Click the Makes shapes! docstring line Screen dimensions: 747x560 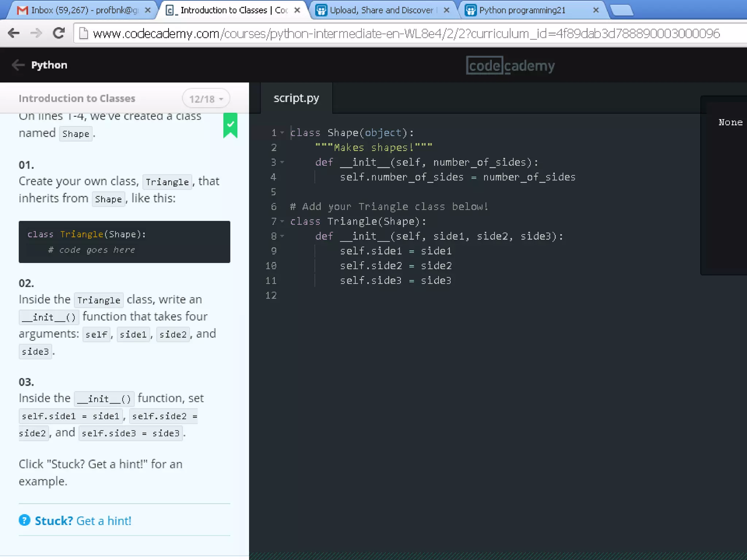[374, 147]
